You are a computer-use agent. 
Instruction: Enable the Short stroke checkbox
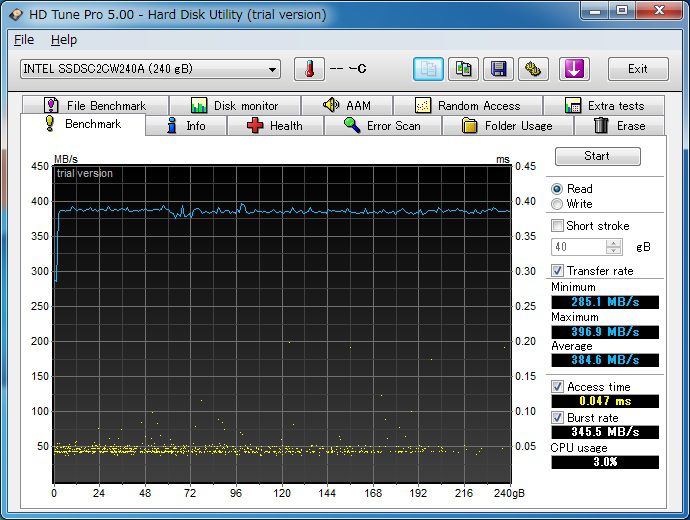pyautogui.click(x=558, y=226)
